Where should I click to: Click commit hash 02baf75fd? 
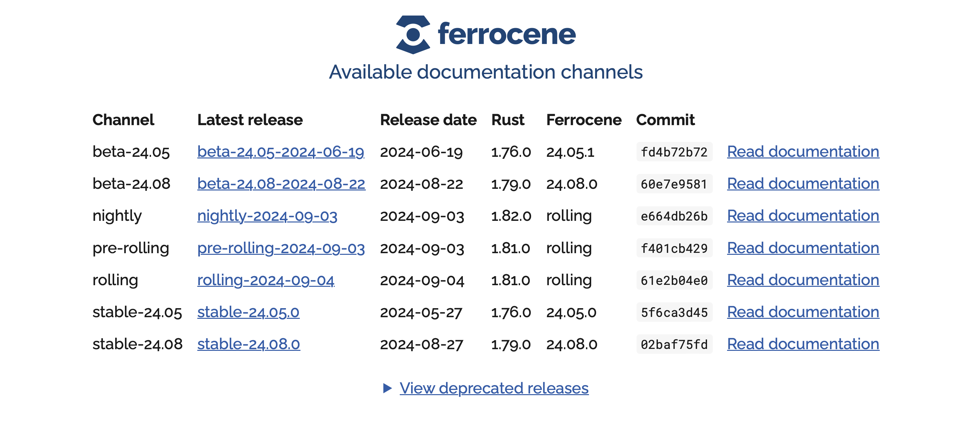point(674,345)
